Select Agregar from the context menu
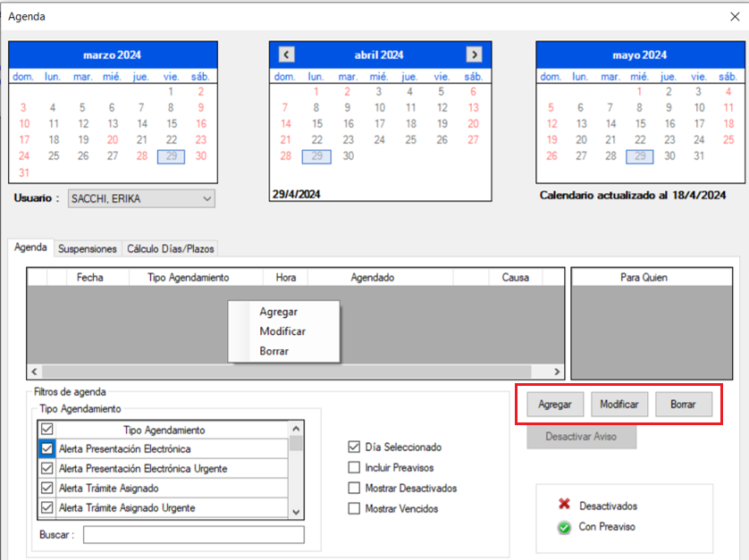Image resolution: width=749 pixels, height=560 pixels. [278, 312]
